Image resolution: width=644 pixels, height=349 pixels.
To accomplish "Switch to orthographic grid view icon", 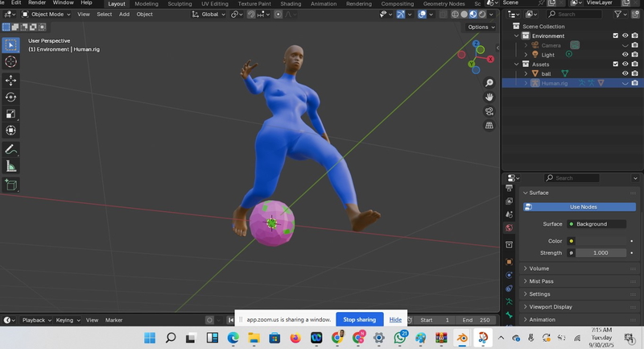I will pos(489,126).
